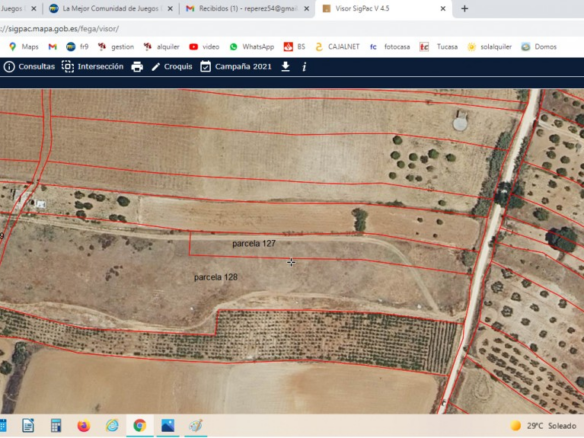Viewport: 584px width, 438px height.
Task: Open the solalquiler bookmark
Action: tap(489, 47)
